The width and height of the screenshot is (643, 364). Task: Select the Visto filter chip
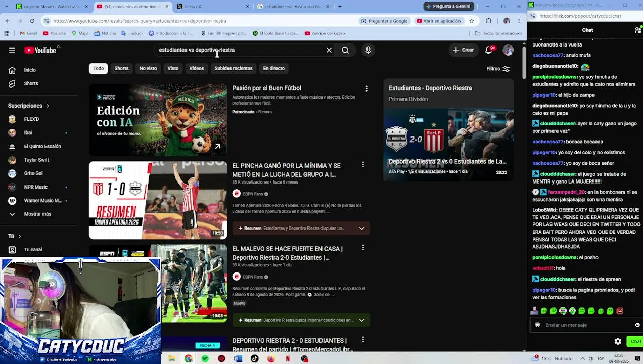pyautogui.click(x=173, y=68)
